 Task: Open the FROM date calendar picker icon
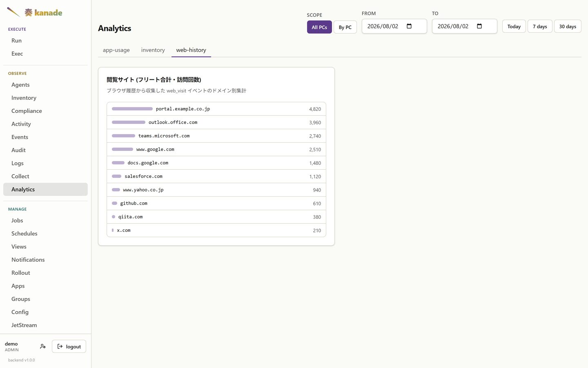(409, 26)
